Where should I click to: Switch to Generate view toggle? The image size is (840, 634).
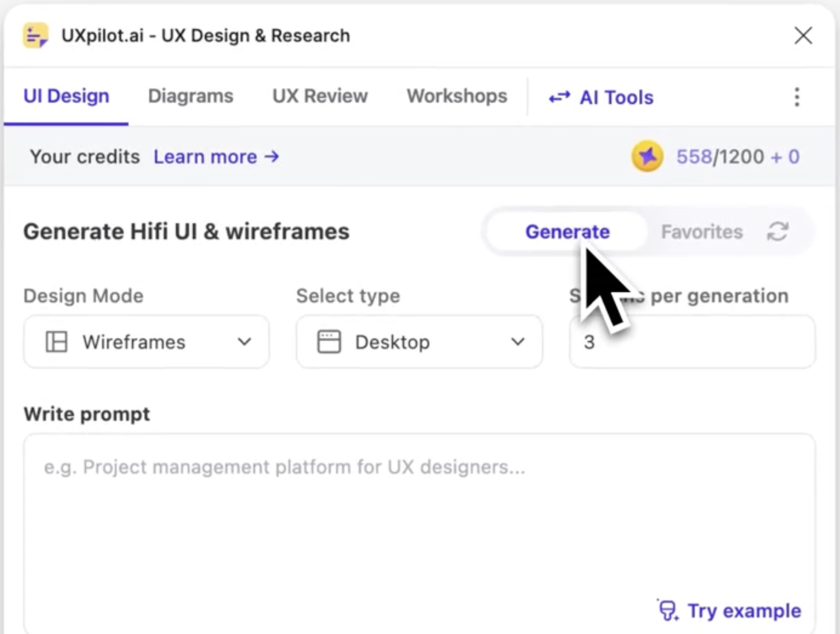pos(567,232)
